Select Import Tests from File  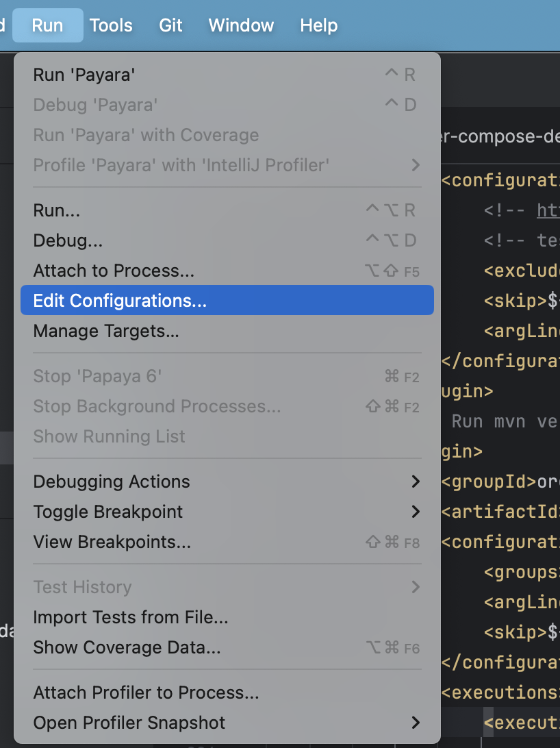click(131, 617)
